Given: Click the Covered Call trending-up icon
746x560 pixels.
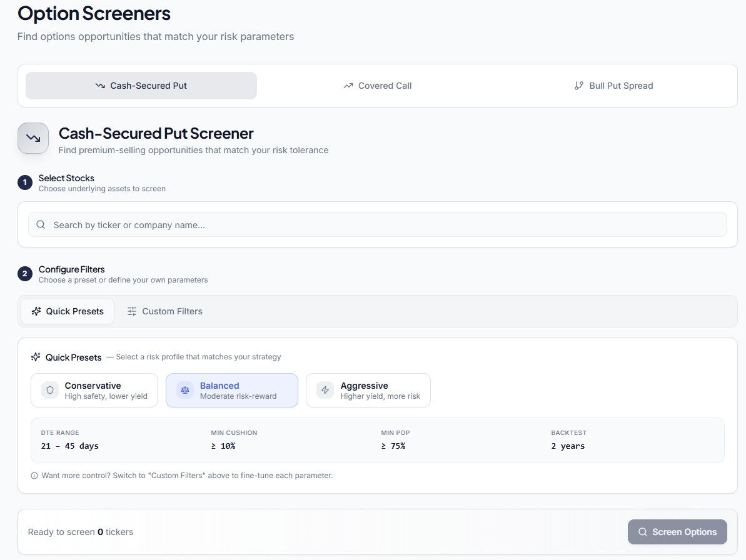Looking at the screenshot, I should pyautogui.click(x=348, y=86).
